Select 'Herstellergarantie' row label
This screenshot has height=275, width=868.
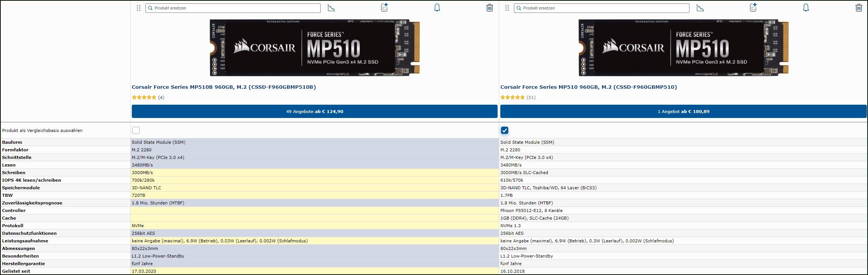click(x=24, y=264)
